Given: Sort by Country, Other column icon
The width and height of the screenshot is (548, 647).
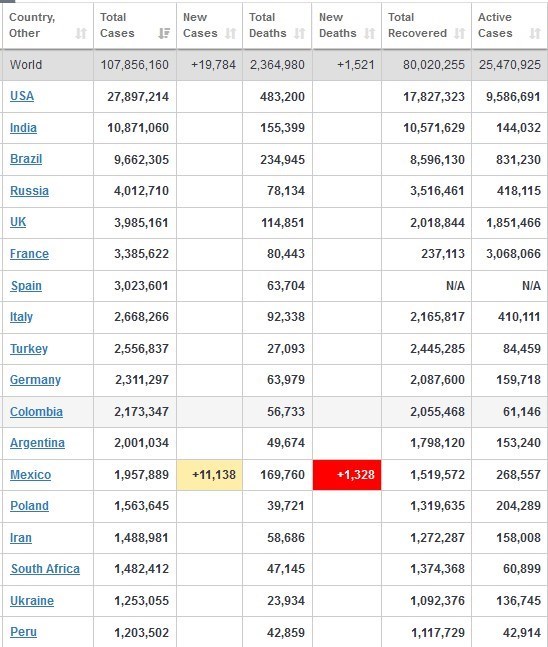Looking at the screenshot, I should 81,33.
